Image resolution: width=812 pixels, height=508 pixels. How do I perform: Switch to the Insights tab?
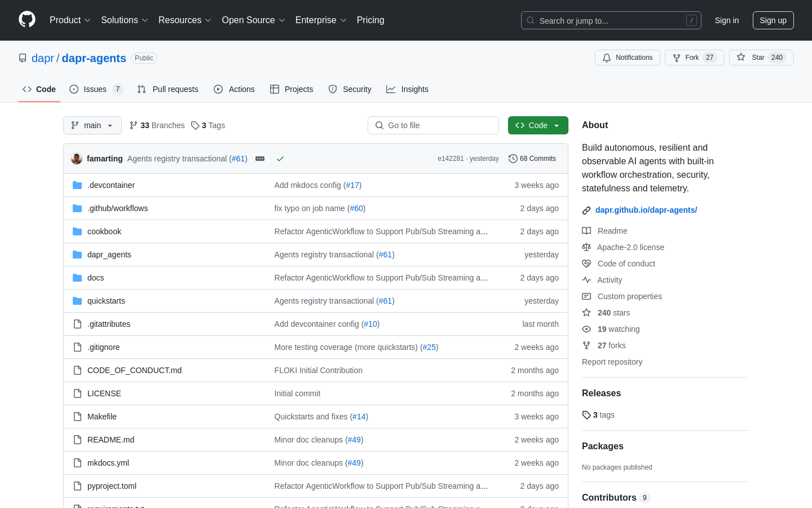point(407,89)
